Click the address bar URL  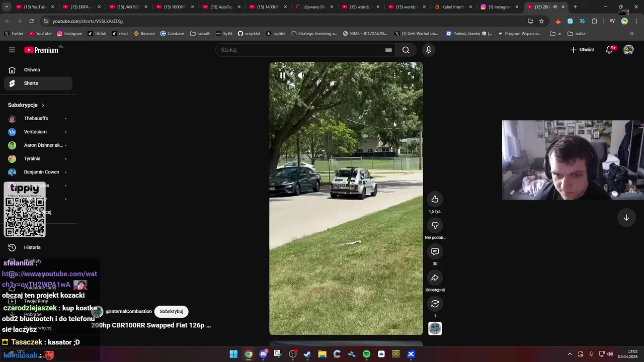point(88,21)
